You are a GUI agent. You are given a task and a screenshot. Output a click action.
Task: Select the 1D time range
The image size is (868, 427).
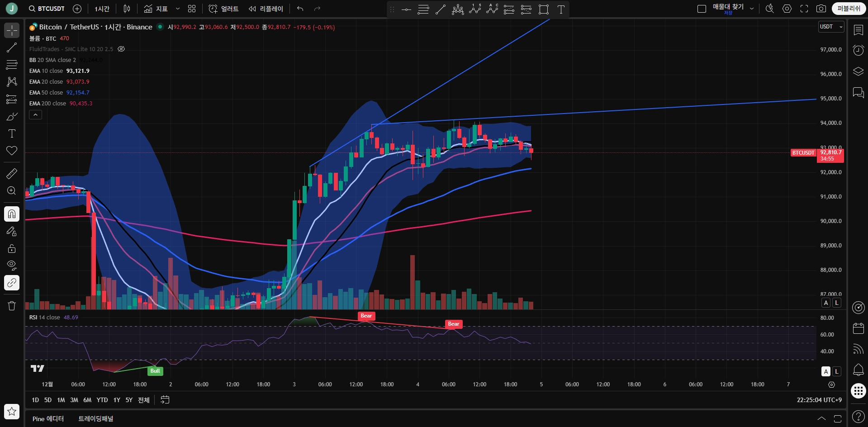[x=35, y=400]
